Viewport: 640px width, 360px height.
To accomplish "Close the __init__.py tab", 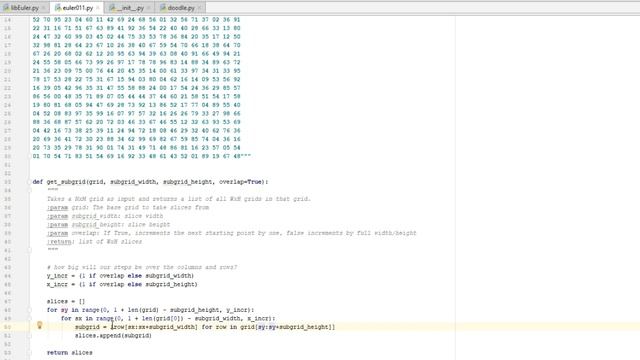I will tap(149, 8).
